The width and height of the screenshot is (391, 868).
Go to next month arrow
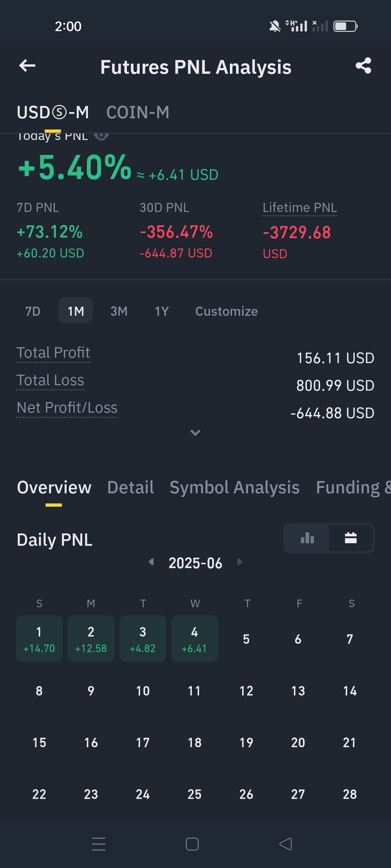coord(240,562)
